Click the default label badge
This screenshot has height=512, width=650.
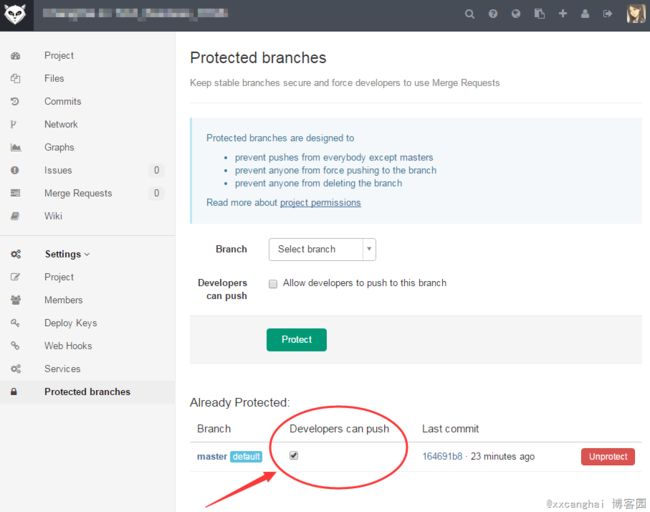[246, 456]
